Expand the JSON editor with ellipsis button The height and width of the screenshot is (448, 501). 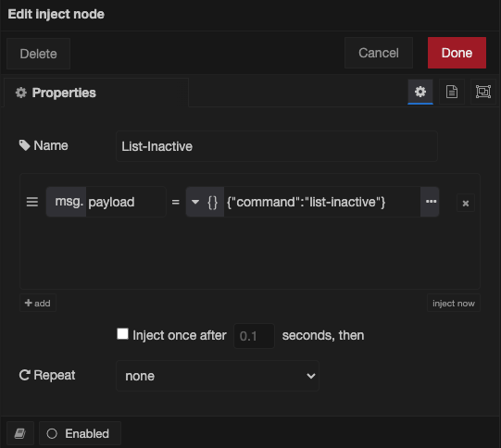tap(431, 202)
